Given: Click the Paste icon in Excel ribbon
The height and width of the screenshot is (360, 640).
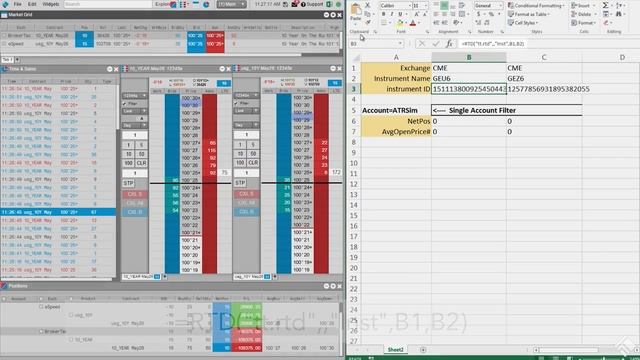Looking at the screenshot, I should pos(356,9).
